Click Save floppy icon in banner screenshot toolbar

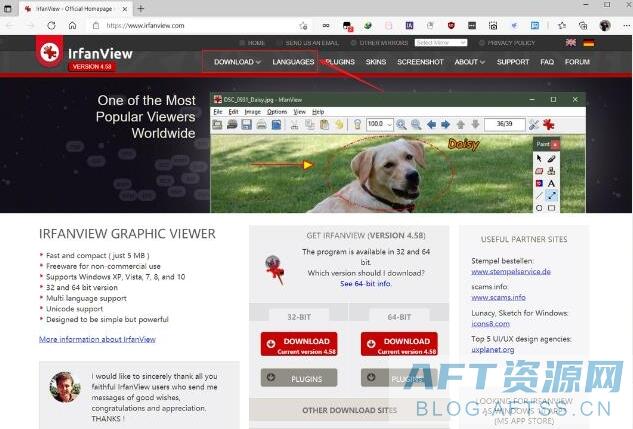tap(246, 124)
